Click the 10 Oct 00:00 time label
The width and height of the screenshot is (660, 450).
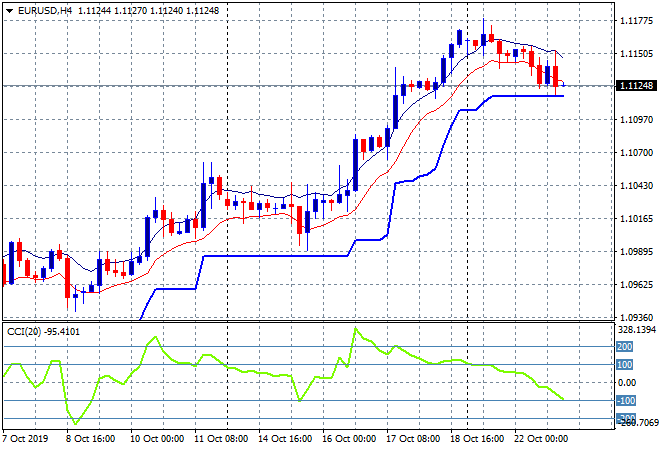click(157, 439)
